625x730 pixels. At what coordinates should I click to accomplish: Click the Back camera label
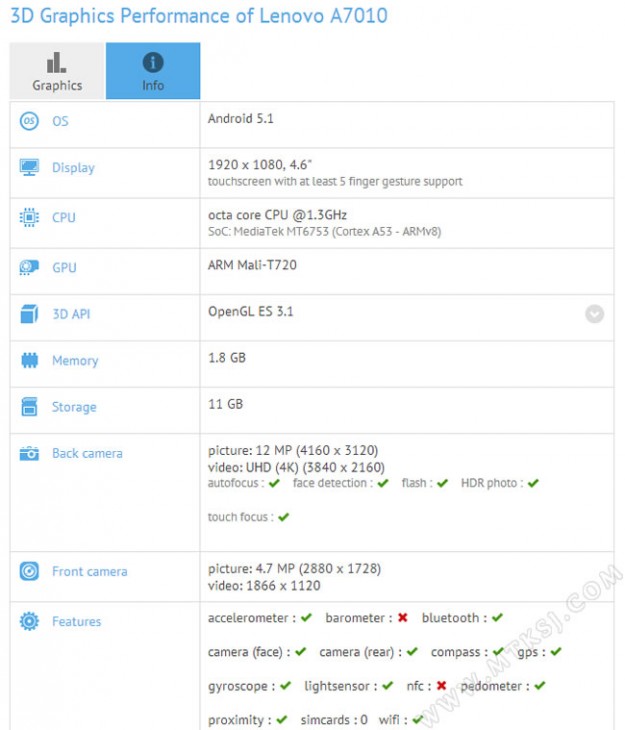87,454
